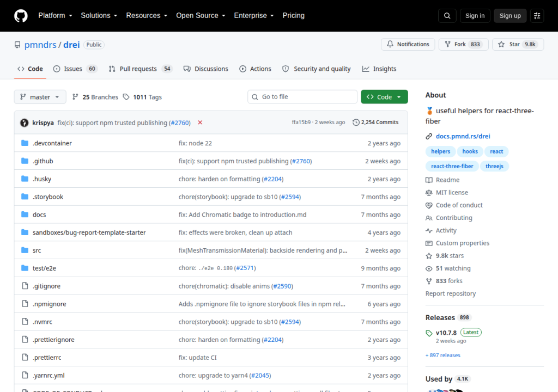The width and height of the screenshot is (558, 392).
Task: Select the helpers topic tag
Action: (440, 151)
